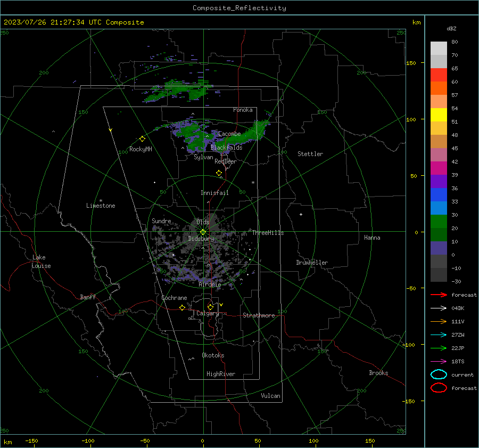Click the Banff label

point(88,297)
